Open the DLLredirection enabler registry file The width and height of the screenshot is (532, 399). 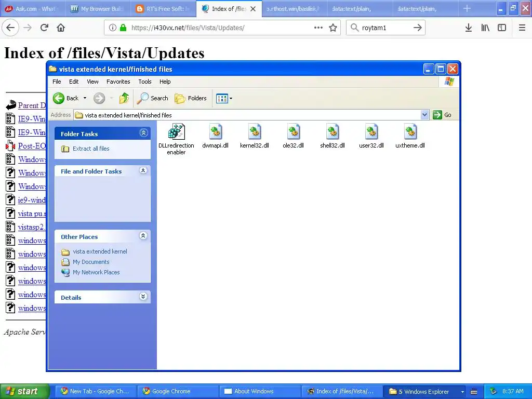coord(176,131)
